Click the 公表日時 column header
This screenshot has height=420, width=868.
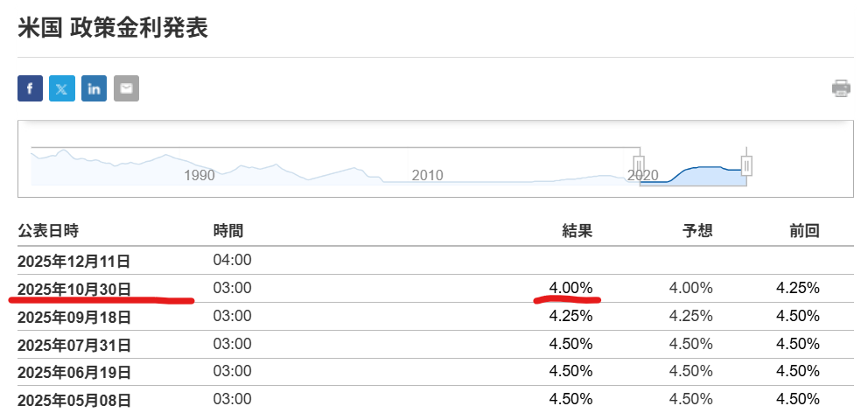48,231
